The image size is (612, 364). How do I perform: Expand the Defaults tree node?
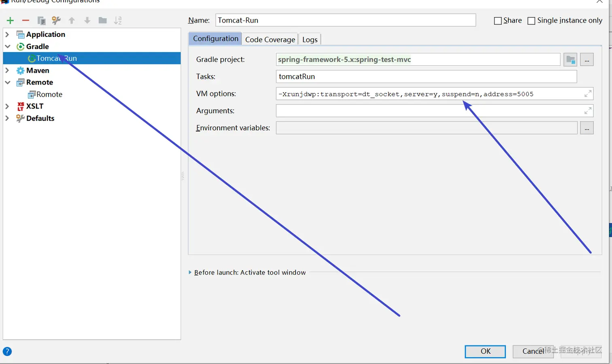click(7, 118)
